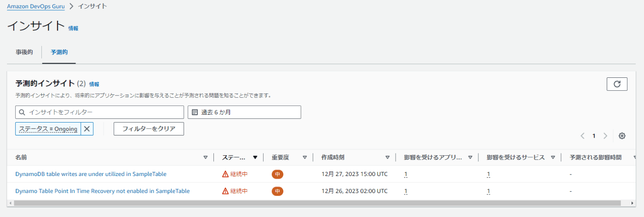Click 継続中 status in Point In Time Recovery row
Image resolution: width=644 pixels, height=217 pixels.
(x=239, y=191)
